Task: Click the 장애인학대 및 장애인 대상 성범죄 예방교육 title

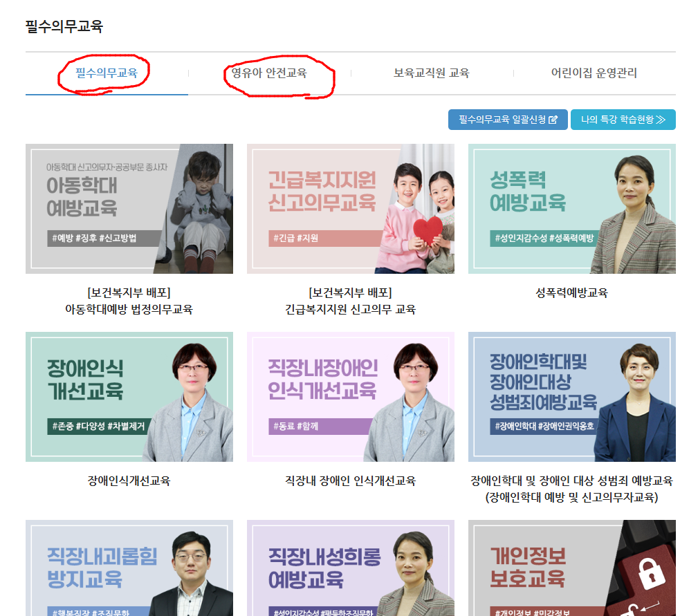Action: pos(571,489)
